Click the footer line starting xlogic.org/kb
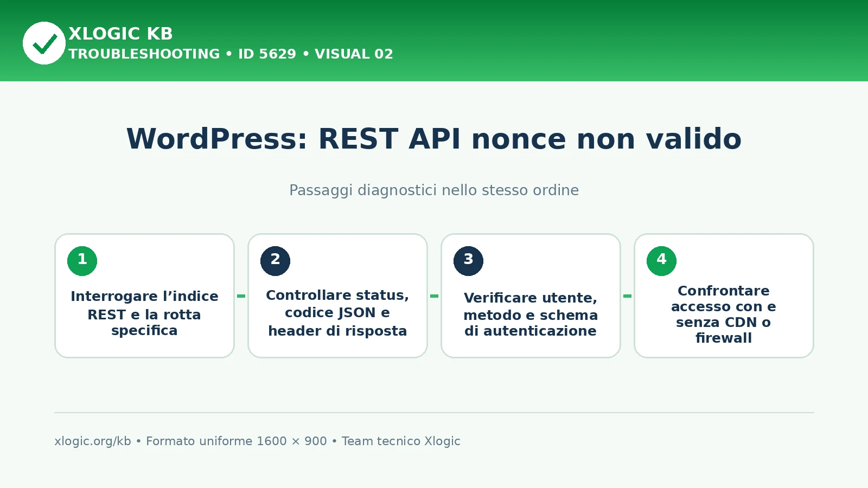Image resolution: width=868 pixels, height=488 pixels. pyautogui.click(x=257, y=441)
